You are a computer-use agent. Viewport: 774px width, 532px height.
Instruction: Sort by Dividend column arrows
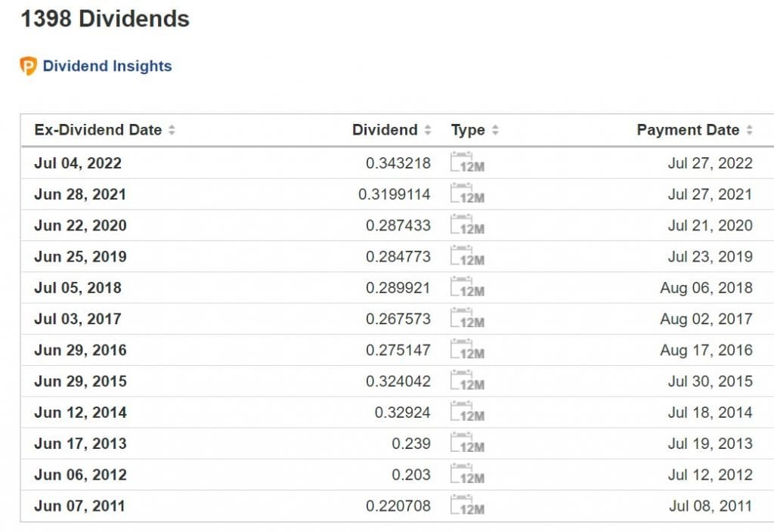(428, 130)
